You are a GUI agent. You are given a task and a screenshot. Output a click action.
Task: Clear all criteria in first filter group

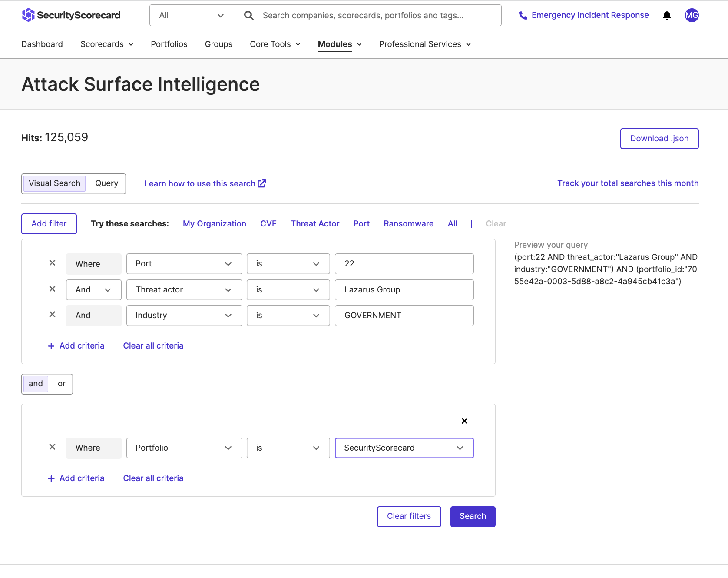pyautogui.click(x=153, y=346)
